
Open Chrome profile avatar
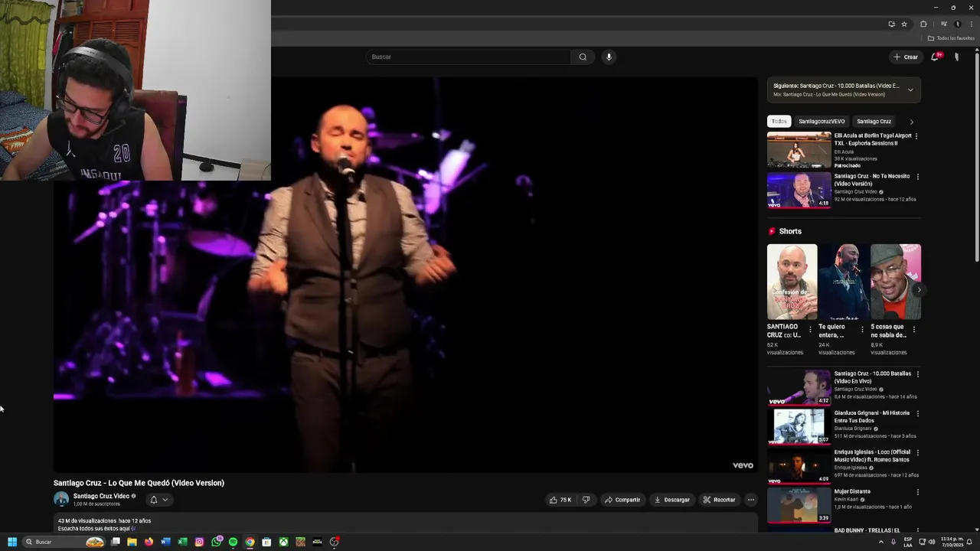[957, 24]
